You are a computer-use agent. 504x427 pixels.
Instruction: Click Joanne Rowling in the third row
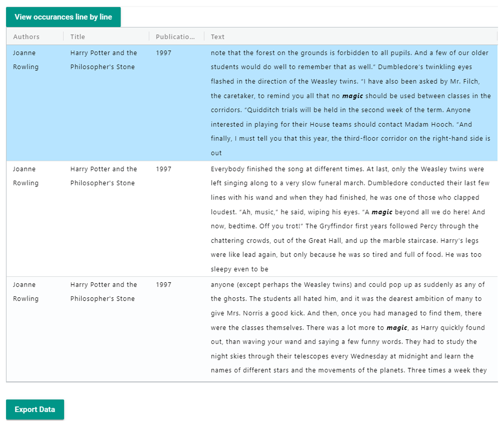point(25,291)
